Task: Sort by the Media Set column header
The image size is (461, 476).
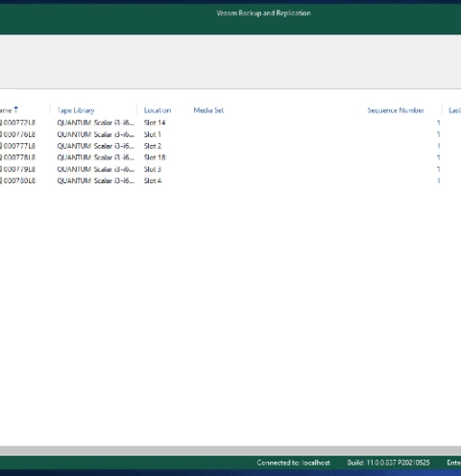Action: pyautogui.click(x=208, y=110)
